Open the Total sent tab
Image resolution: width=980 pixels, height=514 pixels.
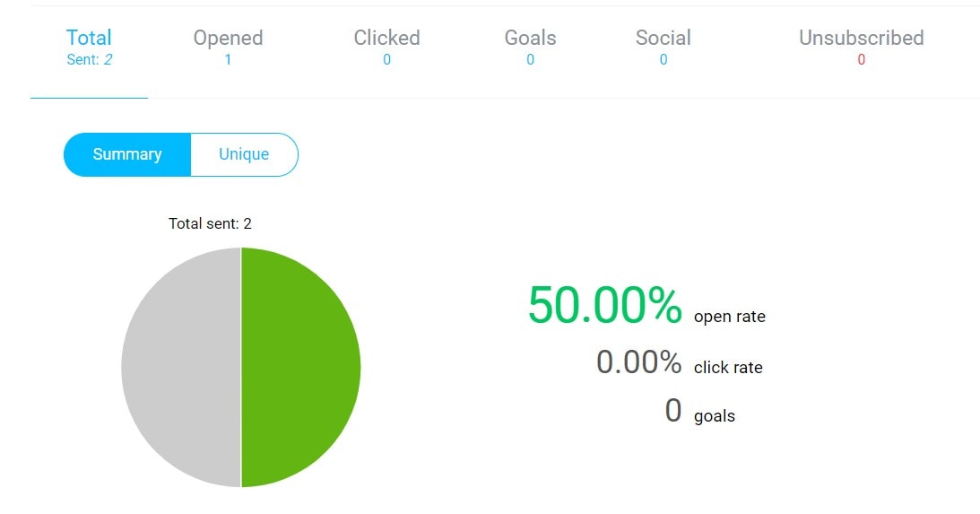tap(90, 48)
